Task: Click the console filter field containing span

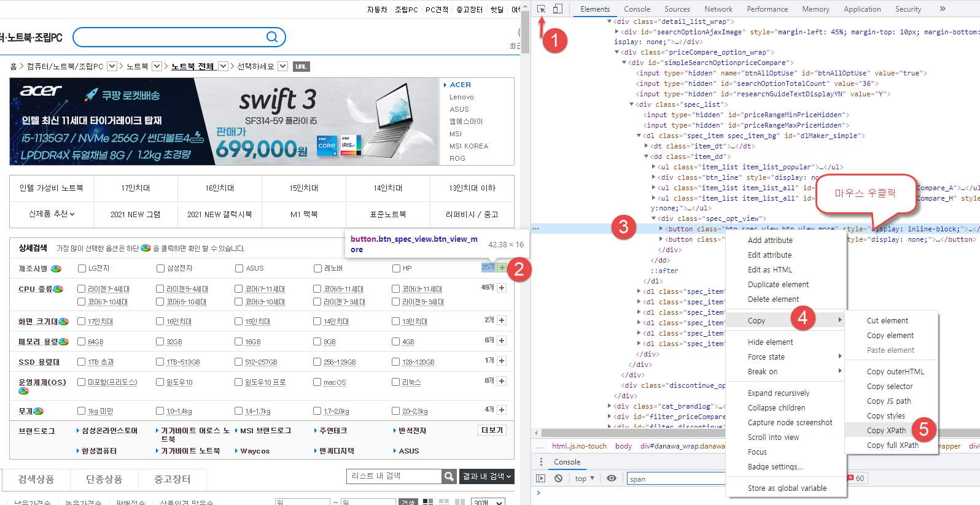Action: [675, 479]
